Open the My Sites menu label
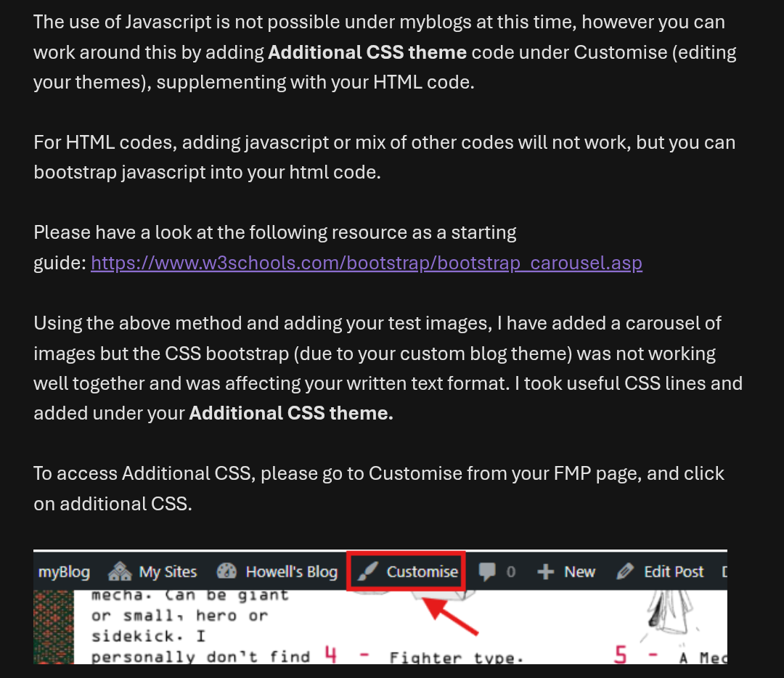The image size is (784, 678). click(168, 572)
